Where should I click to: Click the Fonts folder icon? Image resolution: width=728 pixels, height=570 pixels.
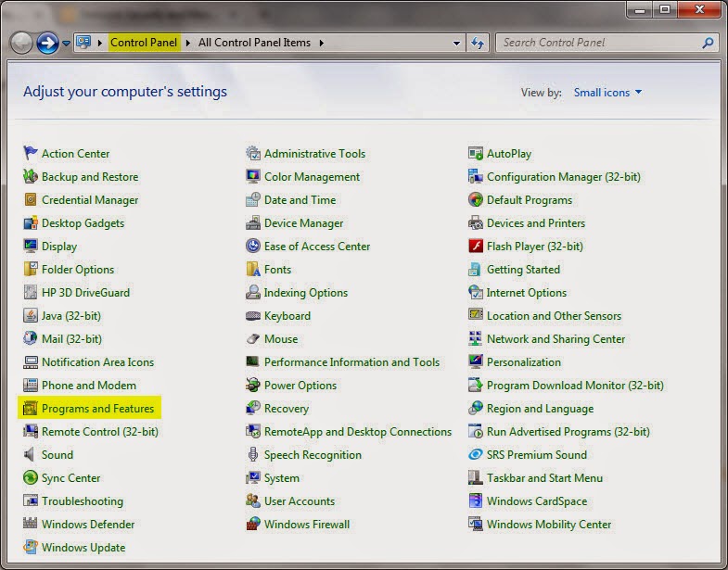[x=253, y=269]
